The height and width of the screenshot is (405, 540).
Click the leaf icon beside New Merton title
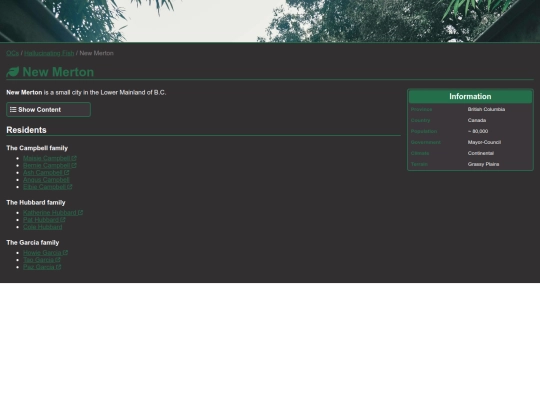click(13, 72)
